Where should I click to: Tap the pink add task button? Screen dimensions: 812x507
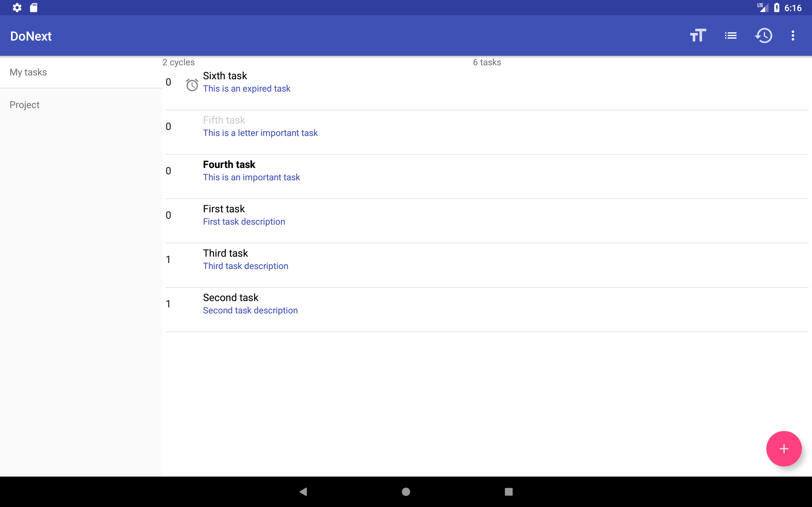point(783,448)
